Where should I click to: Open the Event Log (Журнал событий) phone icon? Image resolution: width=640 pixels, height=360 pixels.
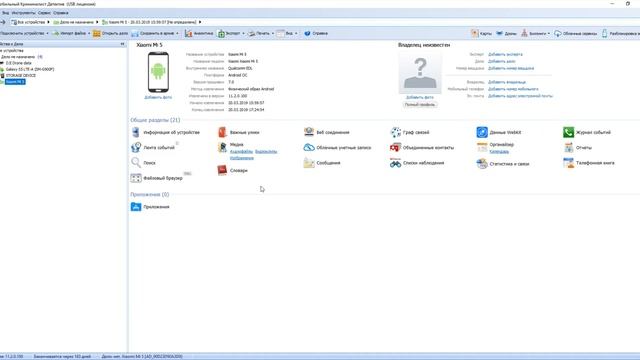[x=568, y=132]
